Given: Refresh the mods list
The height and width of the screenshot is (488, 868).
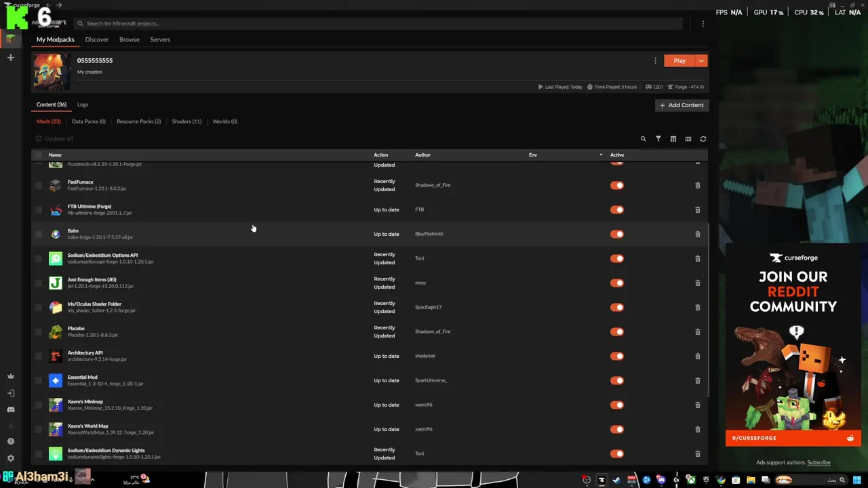Looking at the screenshot, I should (703, 139).
